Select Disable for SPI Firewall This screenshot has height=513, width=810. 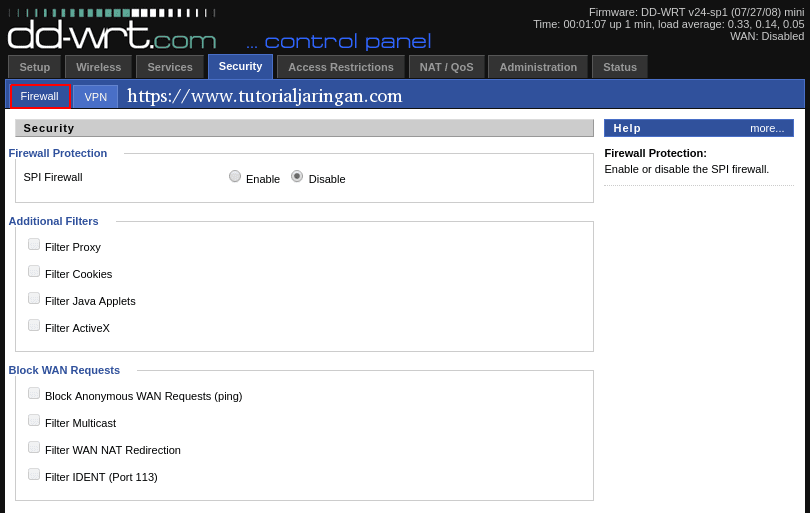297,177
